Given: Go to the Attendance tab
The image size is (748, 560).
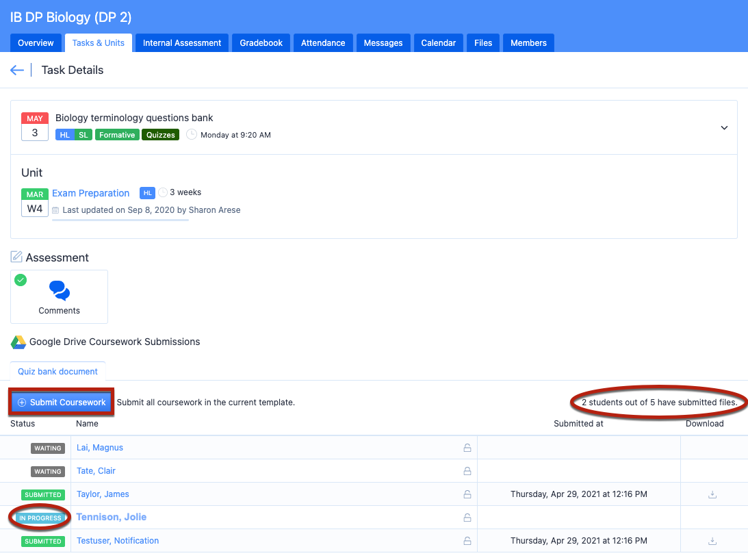Looking at the screenshot, I should click(323, 42).
